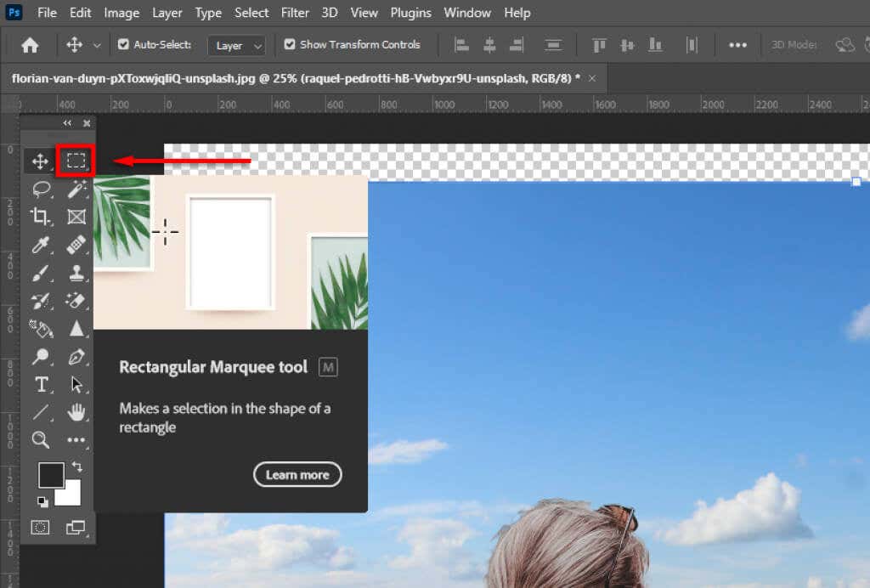Select the Hand tool
870x588 pixels.
pyautogui.click(x=76, y=412)
